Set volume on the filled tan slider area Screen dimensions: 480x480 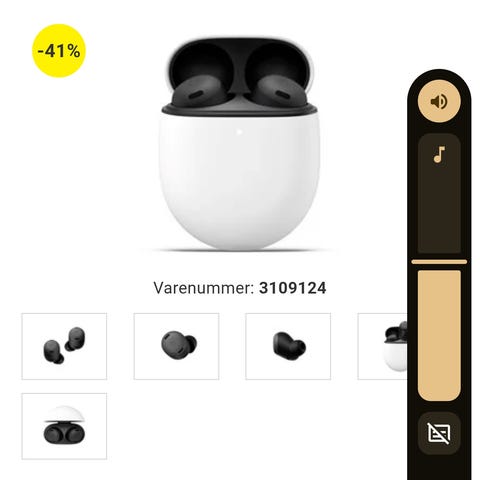(x=439, y=335)
